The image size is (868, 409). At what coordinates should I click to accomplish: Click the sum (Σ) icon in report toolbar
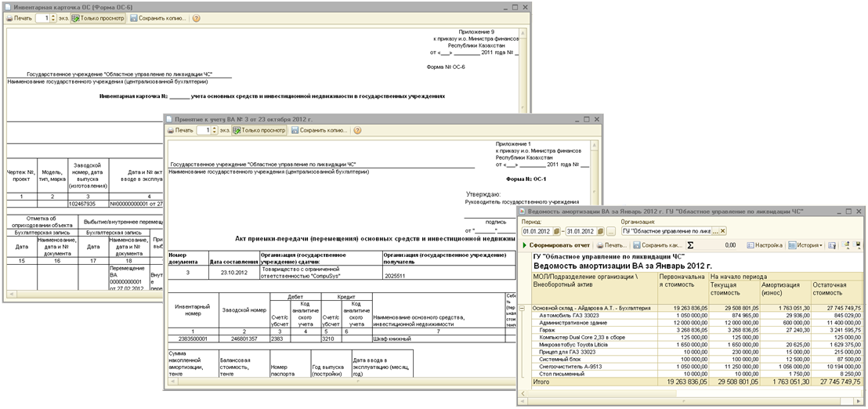pyautogui.click(x=690, y=245)
